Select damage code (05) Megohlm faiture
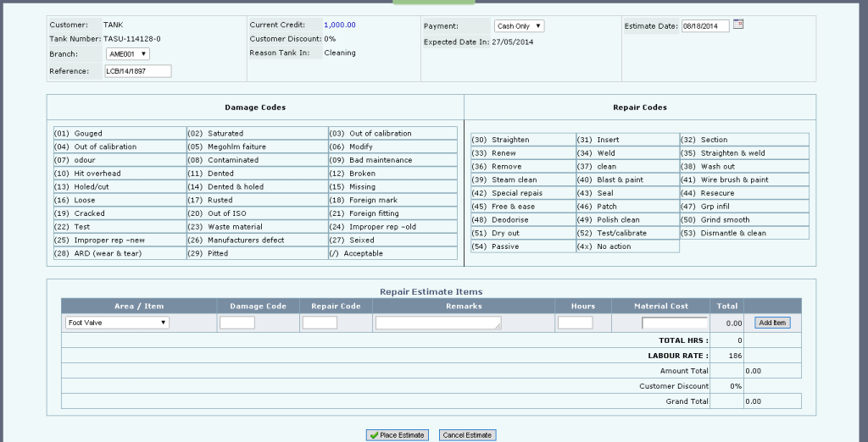Image resolution: width=868 pixels, height=442 pixels. pos(258,146)
